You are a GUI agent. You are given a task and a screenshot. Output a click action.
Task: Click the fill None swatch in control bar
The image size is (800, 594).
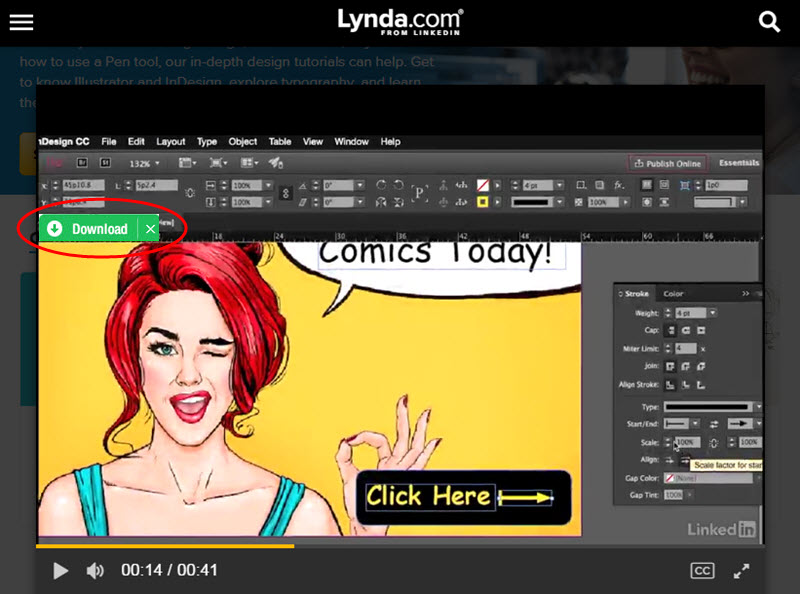click(x=483, y=185)
